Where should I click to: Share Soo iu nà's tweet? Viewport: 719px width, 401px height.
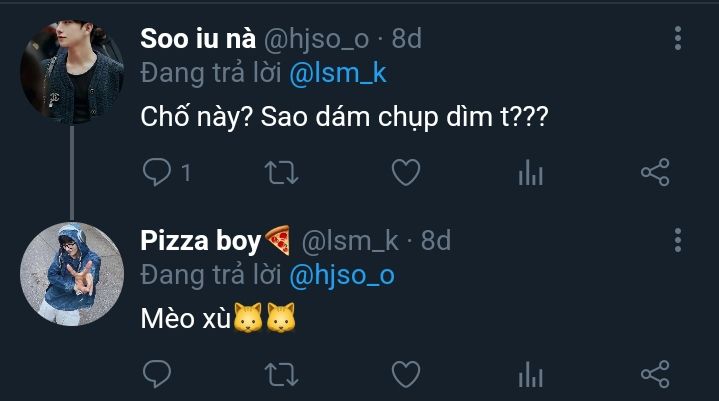click(x=654, y=173)
